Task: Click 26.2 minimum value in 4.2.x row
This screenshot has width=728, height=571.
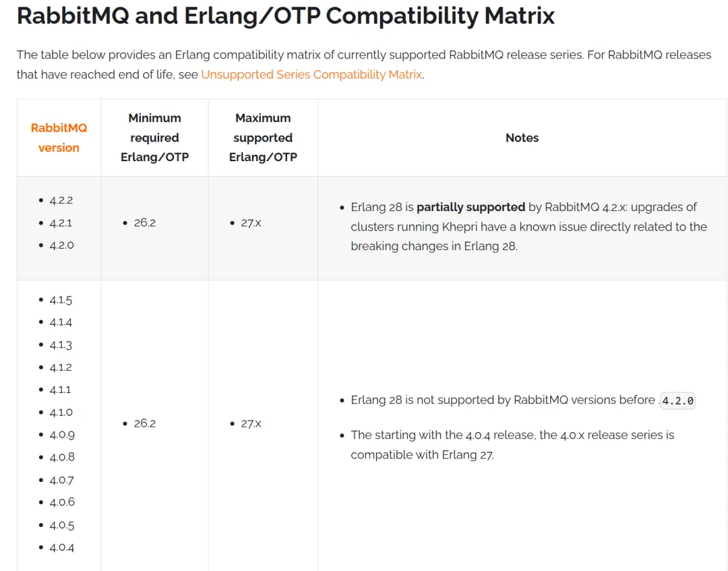Action: pos(144,223)
